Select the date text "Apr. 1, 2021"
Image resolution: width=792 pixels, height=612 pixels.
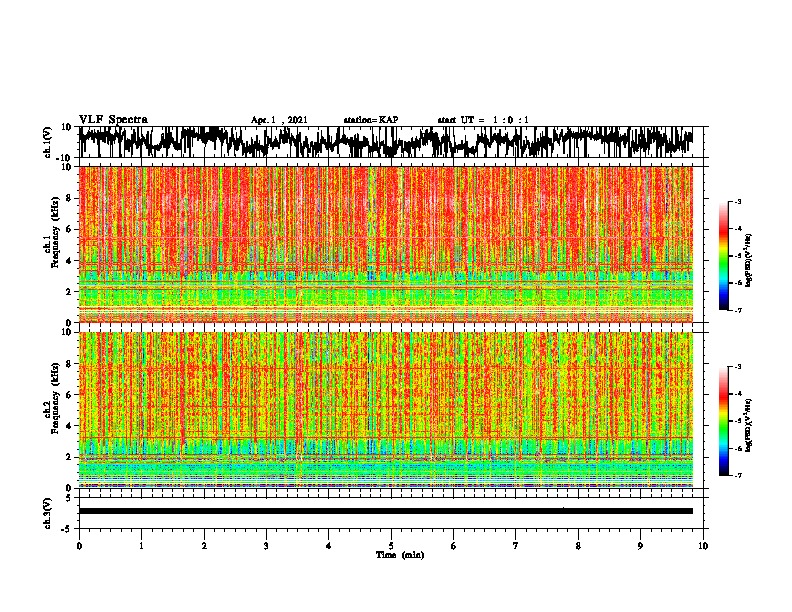coord(279,120)
